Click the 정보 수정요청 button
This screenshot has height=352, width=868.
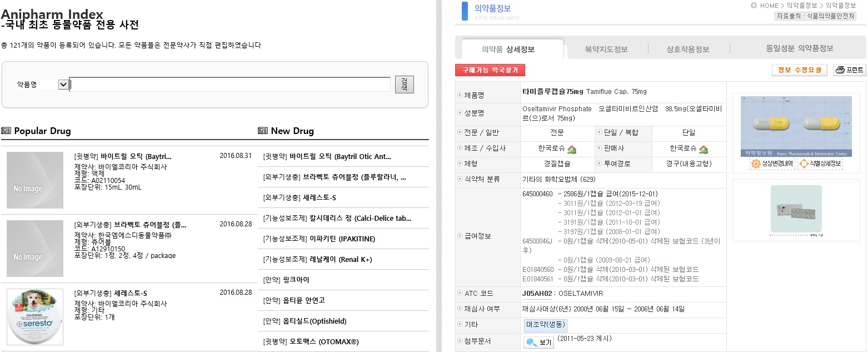coord(799,70)
